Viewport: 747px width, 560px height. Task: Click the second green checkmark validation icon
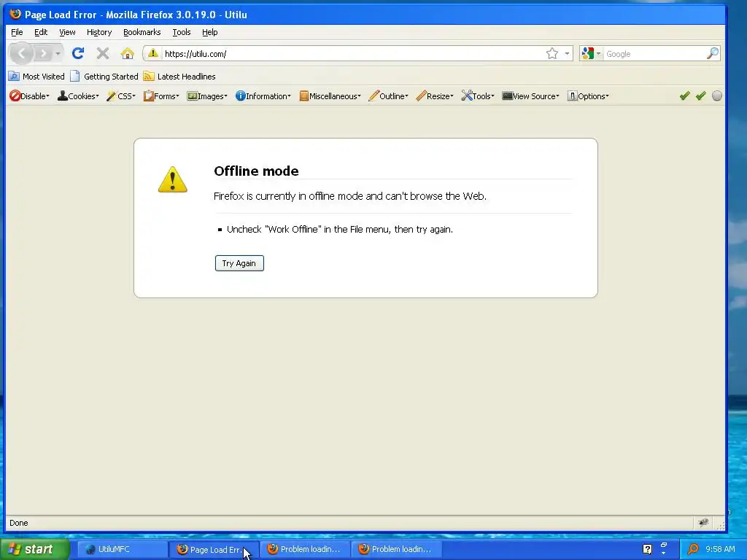pyautogui.click(x=701, y=96)
